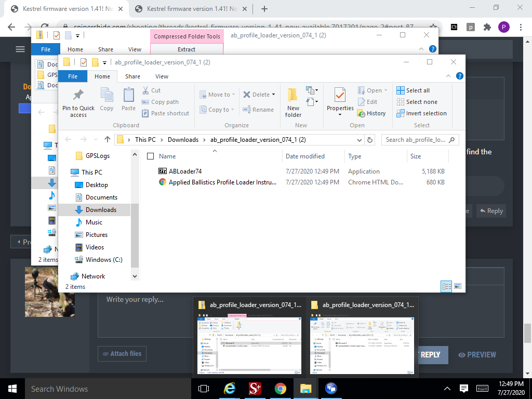Open the New item dropdown
The image size is (532, 399).
[312, 90]
